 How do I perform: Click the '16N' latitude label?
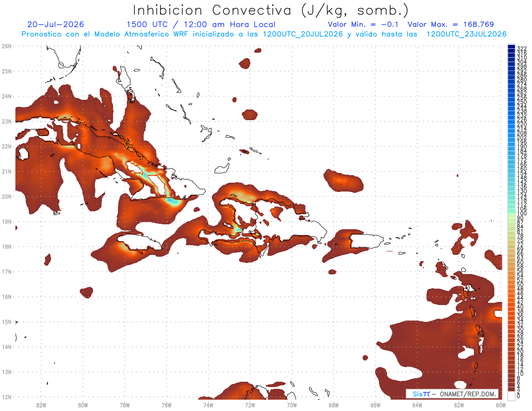click(x=7, y=297)
